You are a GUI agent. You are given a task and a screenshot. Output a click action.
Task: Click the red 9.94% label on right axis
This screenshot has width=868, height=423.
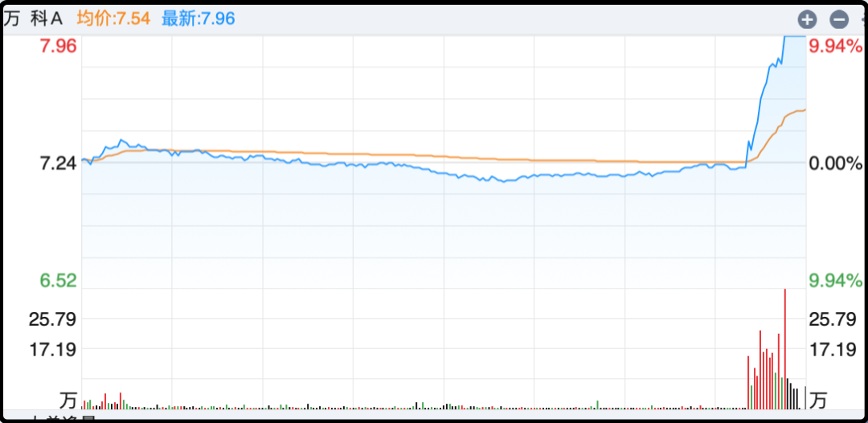[835, 46]
